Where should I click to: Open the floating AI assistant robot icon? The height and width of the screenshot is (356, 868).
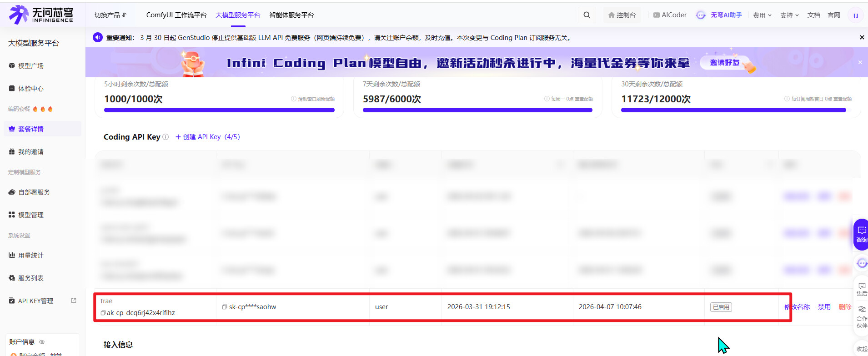(x=861, y=263)
